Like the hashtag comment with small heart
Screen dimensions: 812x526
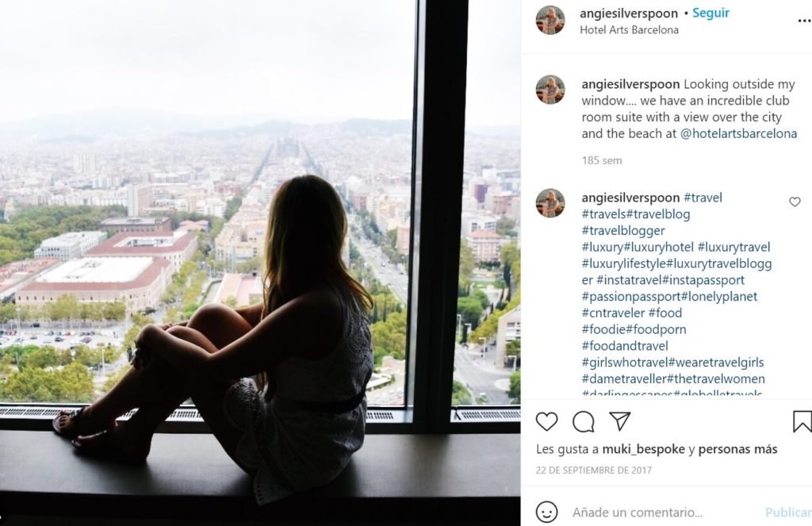point(795,202)
